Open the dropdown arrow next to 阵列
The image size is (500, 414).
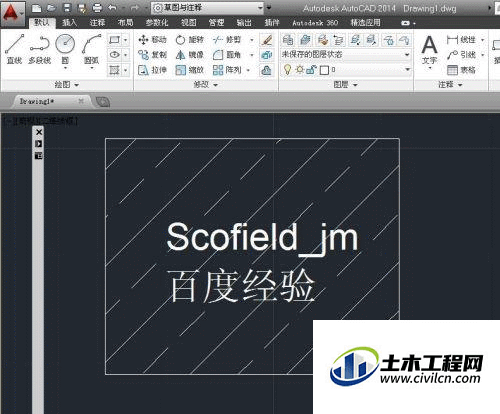248,70
